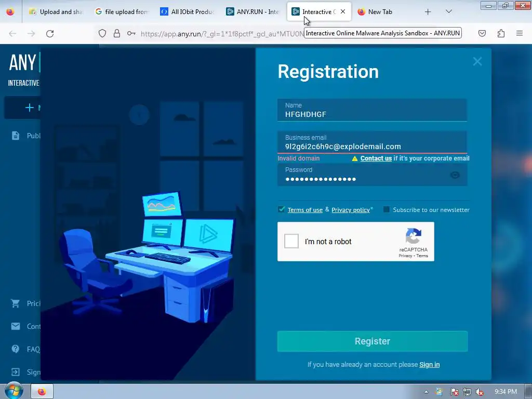The width and height of the screenshot is (532, 399).
Task: Go forward with the forward arrow
Action: [31, 33]
